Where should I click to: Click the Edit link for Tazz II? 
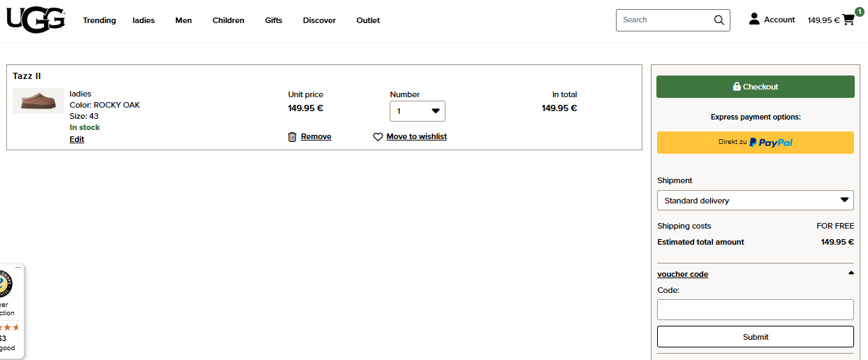click(77, 139)
